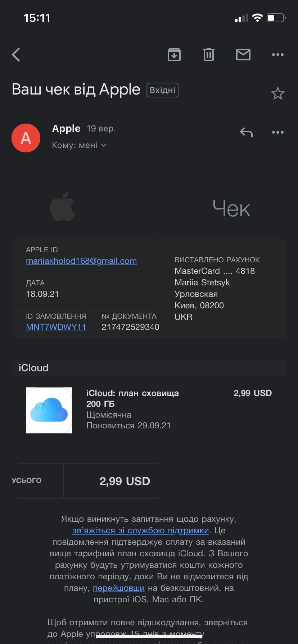Tap the name 'Mariia Stetsyk'

(x=202, y=282)
